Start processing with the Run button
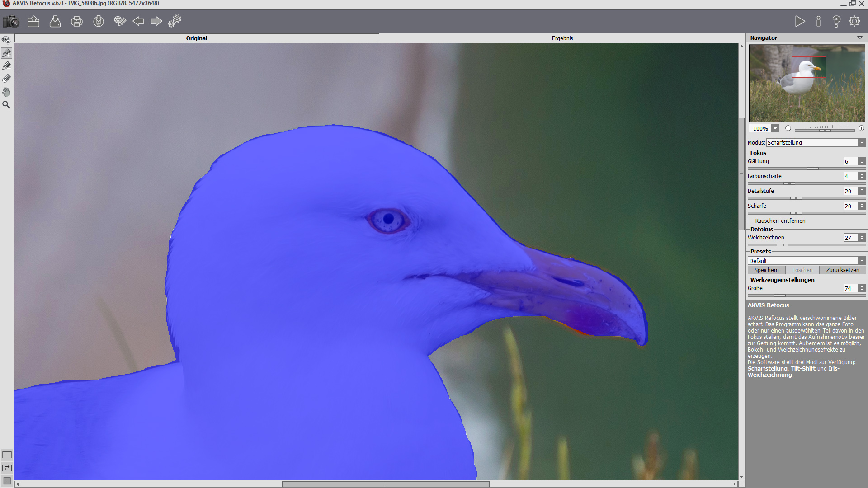 pyautogui.click(x=800, y=21)
